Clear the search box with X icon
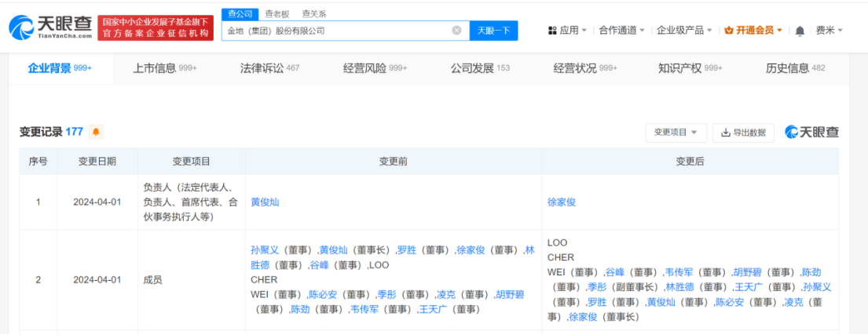Screen dimensions: 868x335 (456, 31)
